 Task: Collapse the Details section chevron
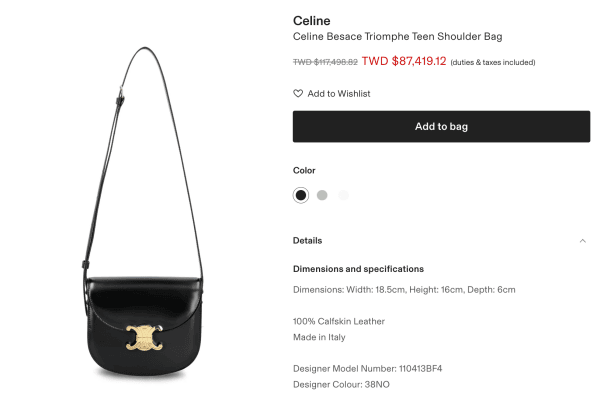[x=582, y=241]
